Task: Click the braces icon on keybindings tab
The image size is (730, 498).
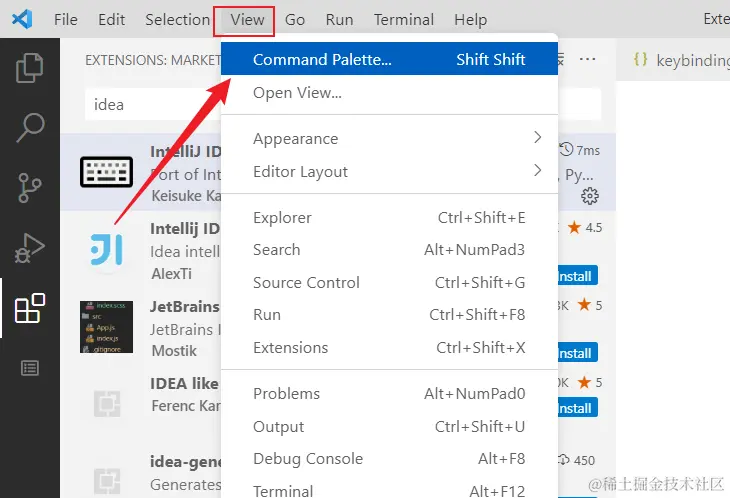Action: click(x=640, y=59)
